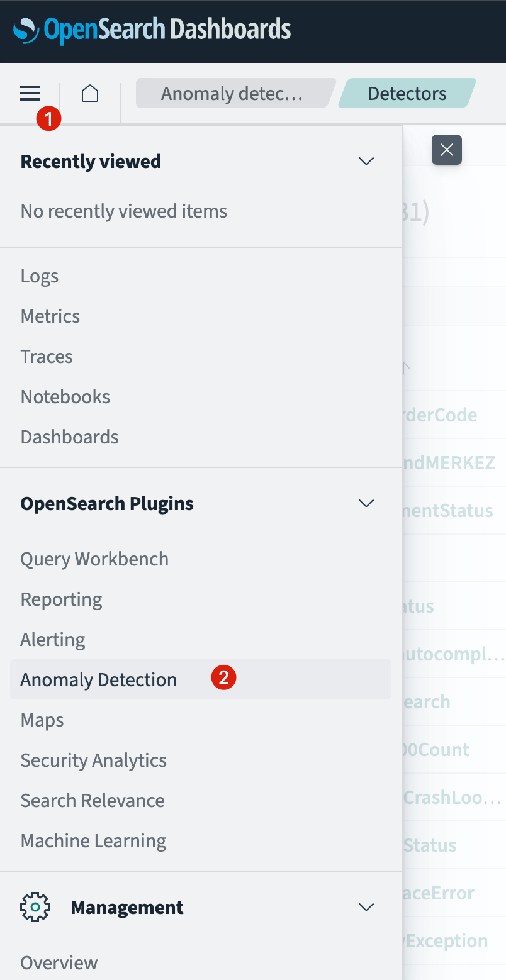This screenshot has width=506, height=980.
Task: Go to Dashboards in sidebar
Action: coord(70,437)
